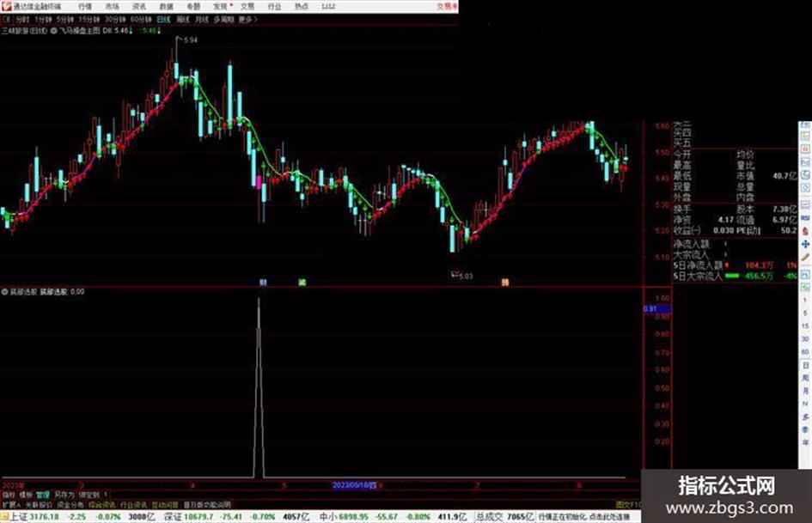Click the indicator settings icon beside 飞马操盘主图
The height and width of the screenshot is (523, 812).
pyautogui.click(x=53, y=31)
